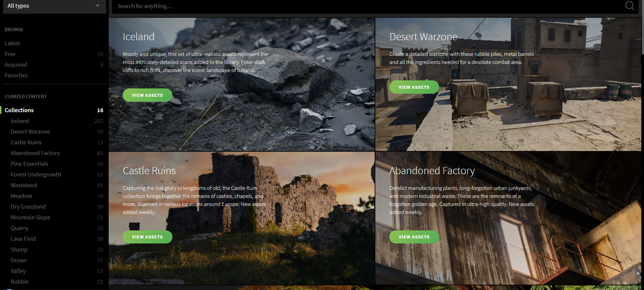Select the Quarry collection
The width and height of the screenshot is (644, 290).
19,228
